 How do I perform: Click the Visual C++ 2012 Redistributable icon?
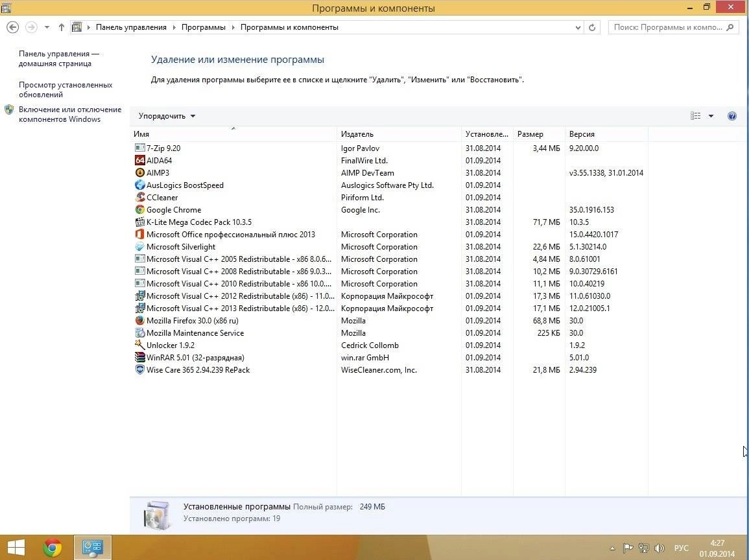[x=139, y=296]
